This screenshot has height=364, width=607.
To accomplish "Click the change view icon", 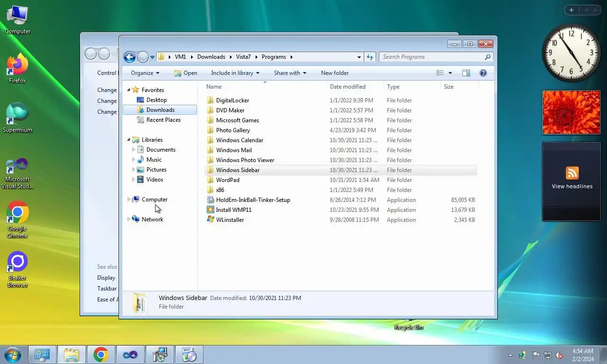I will click(x=440, y=73).
